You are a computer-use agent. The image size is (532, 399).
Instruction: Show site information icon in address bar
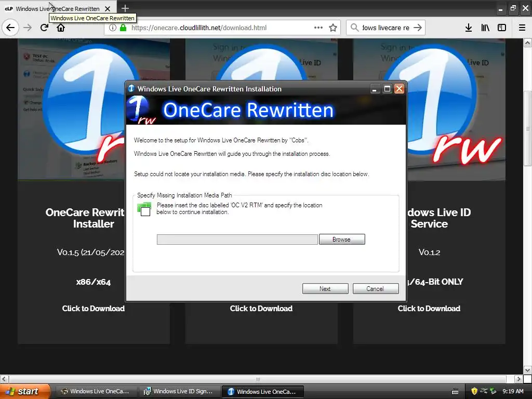point(113,28)
